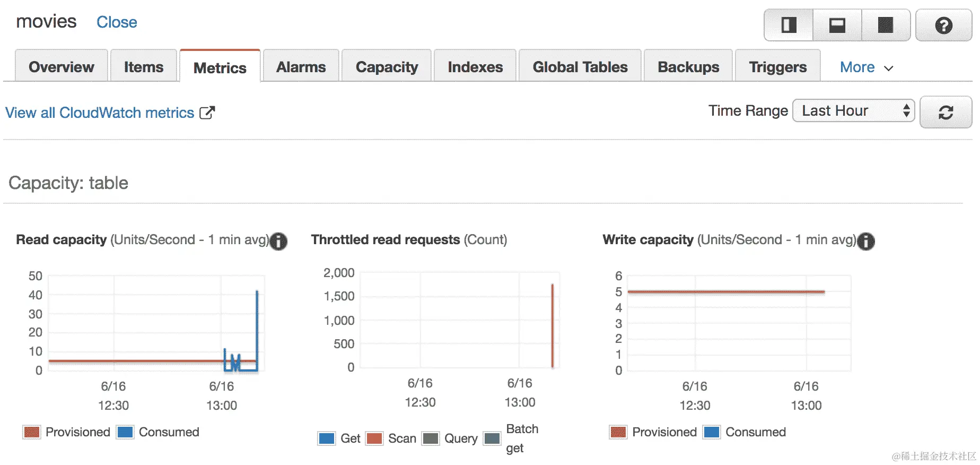Switch to side-by-side split panel layout
This screenshot has width=980, height=465.
pos(789,25)
